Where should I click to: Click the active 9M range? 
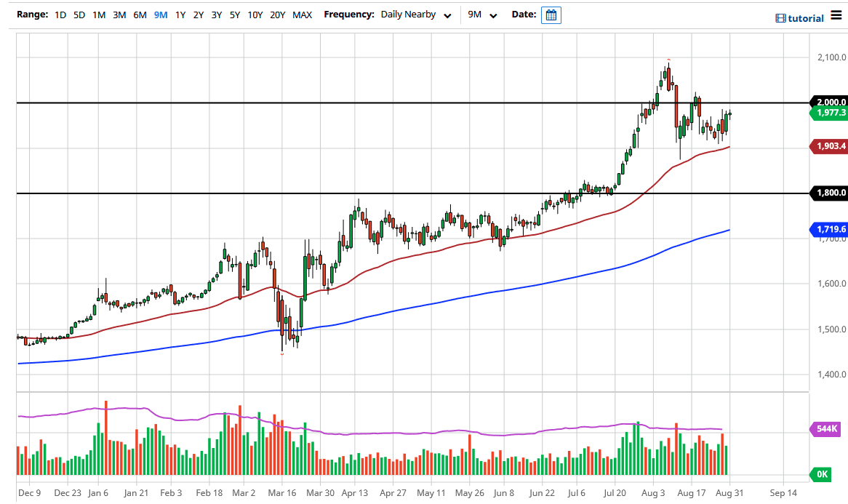[160, 15]
